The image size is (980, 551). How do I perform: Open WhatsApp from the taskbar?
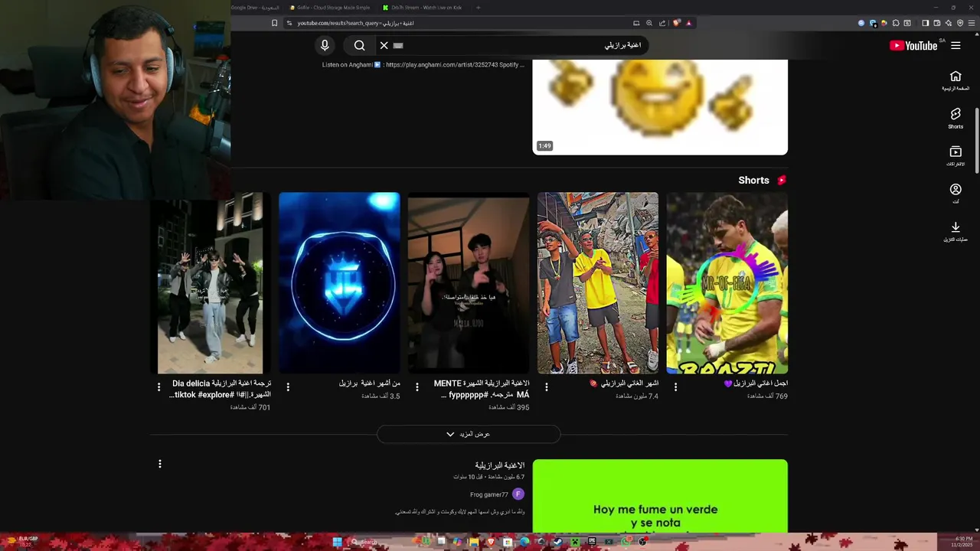626,542
